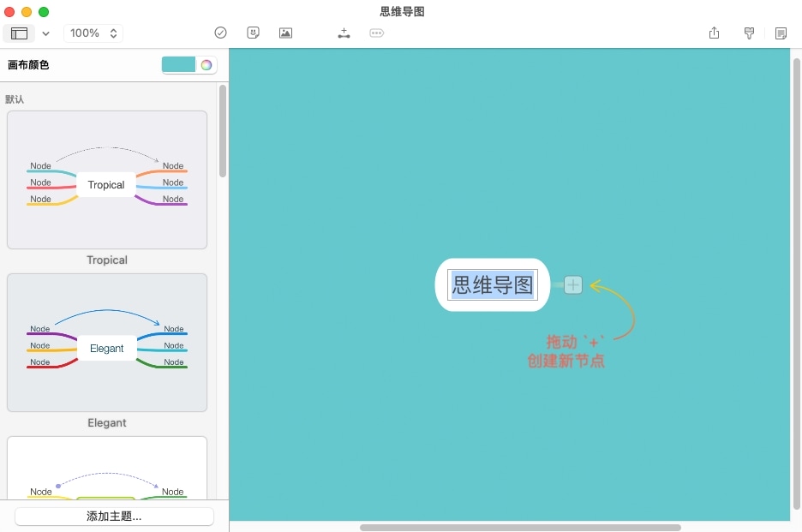The image size is (802, 532).
Task: Select the partially visible third theme thumbnail
Action: [x=107, y=468]
